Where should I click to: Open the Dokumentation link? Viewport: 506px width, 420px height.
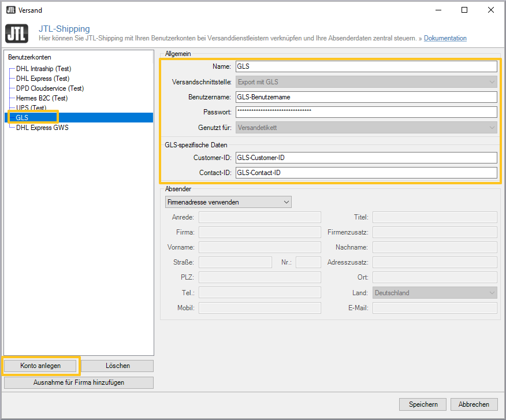445,38
